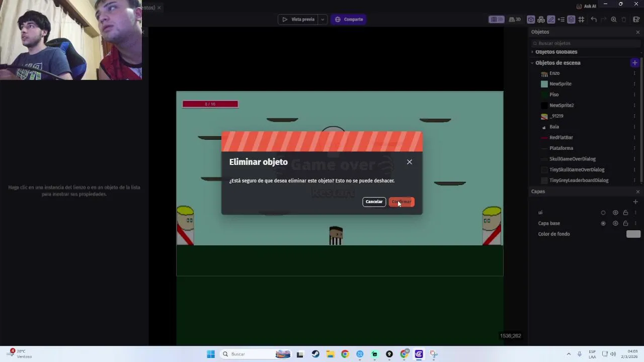
Task: Switch the editor to 2D view
Action: point(497,19)
